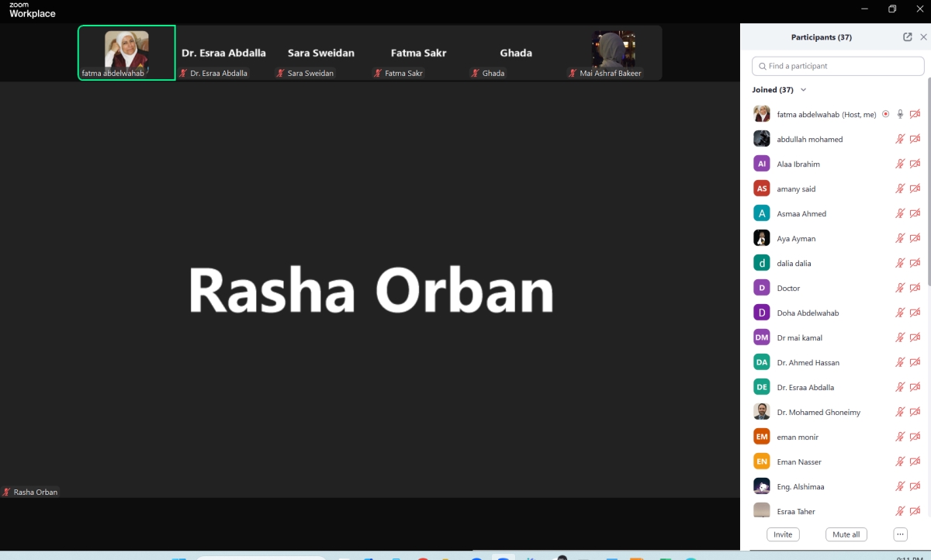
Task: Toggle the host's microphone in the participant list
Action: (900, 114)
